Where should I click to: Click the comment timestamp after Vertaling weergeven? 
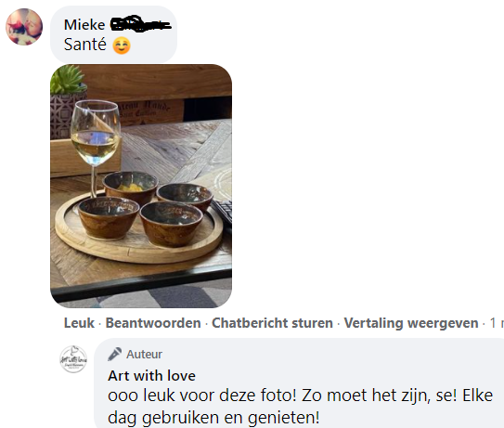[x=497, y=323]
